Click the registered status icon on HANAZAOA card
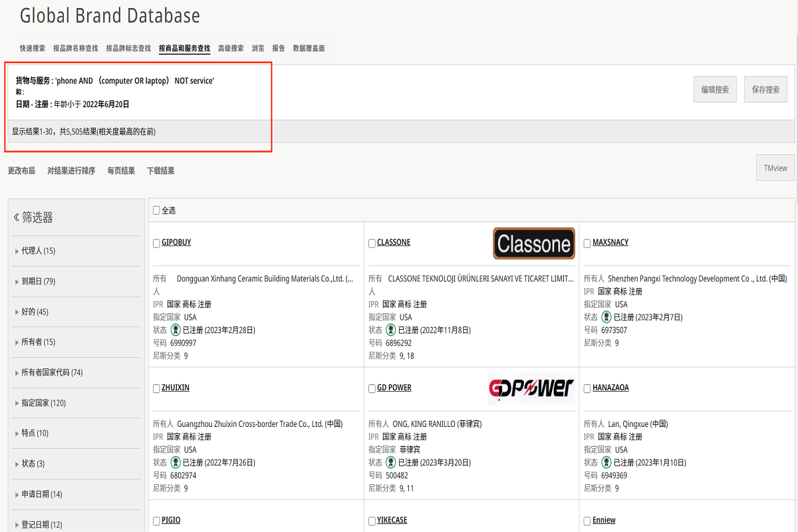 pyautogui.click(x=606, y=462)
